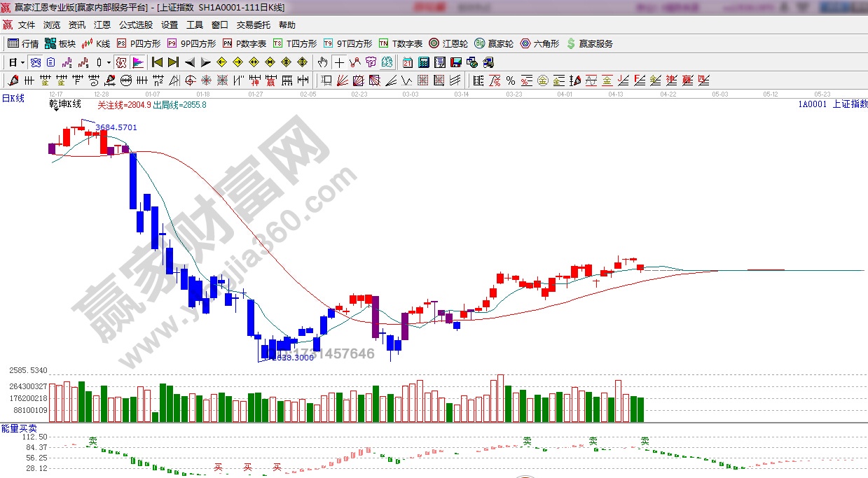This screenshot has height=478, width=868.
Task: Select the hand pan tool icon
Action: point(322,62)
